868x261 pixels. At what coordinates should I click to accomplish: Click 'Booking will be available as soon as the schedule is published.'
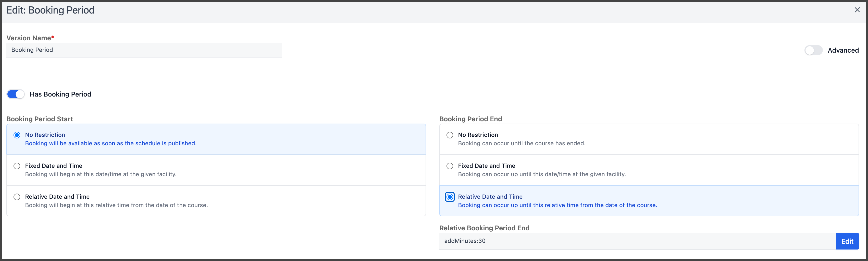(x=111, y=143)
